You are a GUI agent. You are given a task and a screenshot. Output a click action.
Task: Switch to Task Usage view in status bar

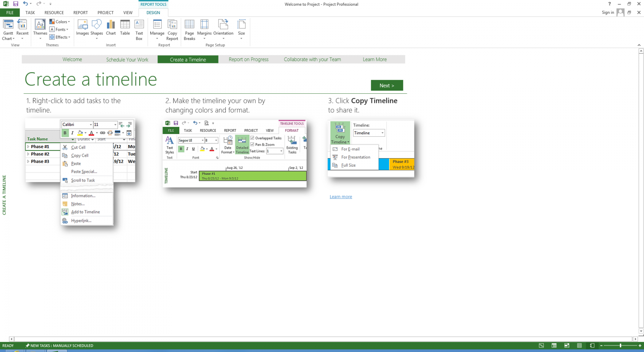point(554,345)
